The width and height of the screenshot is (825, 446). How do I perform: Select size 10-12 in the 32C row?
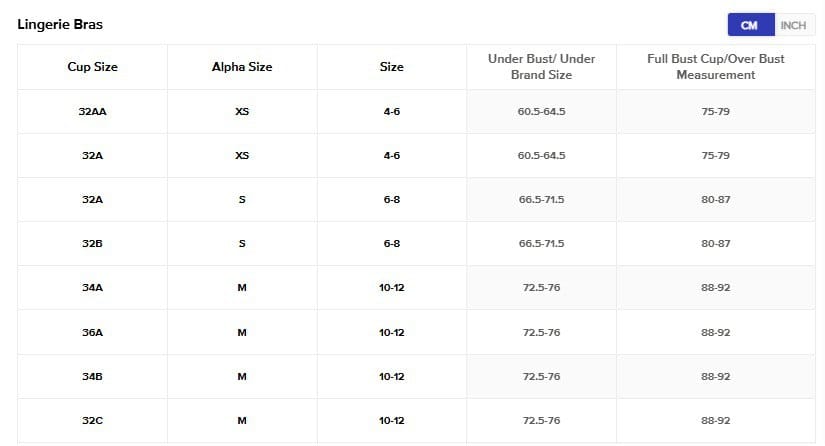click(x=392, y=421)
